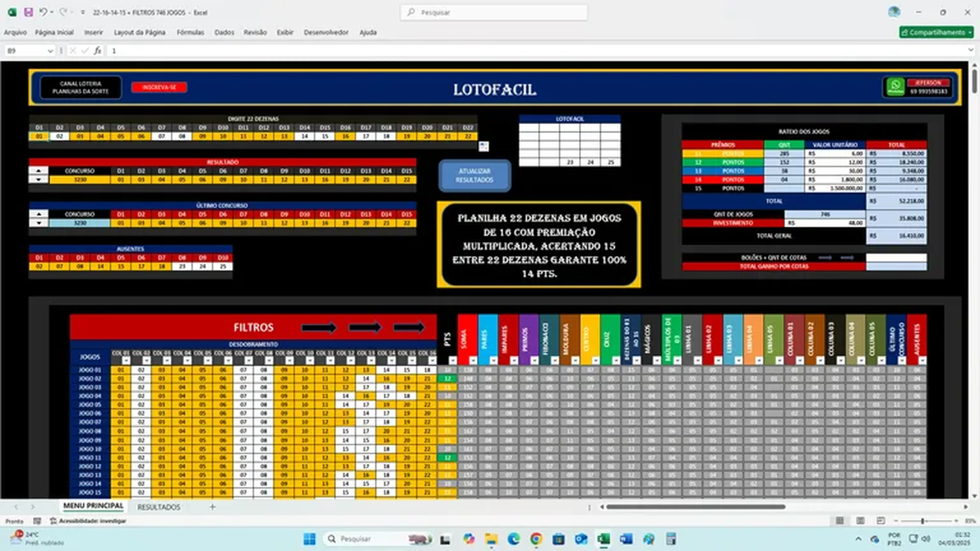This screenshot has height=551, width=980.
Task: Click the vertical scrollbar thumb
Action: click(974, 81)
